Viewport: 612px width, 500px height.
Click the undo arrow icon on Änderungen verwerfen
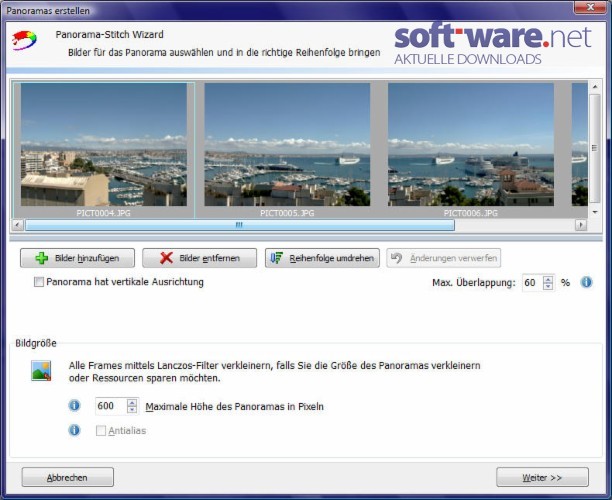pos(397,258)
